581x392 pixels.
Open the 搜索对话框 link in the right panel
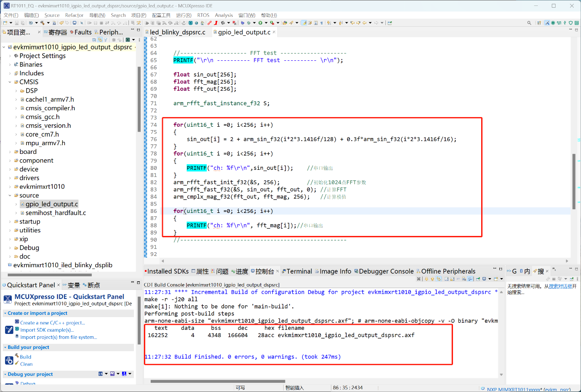562,285
